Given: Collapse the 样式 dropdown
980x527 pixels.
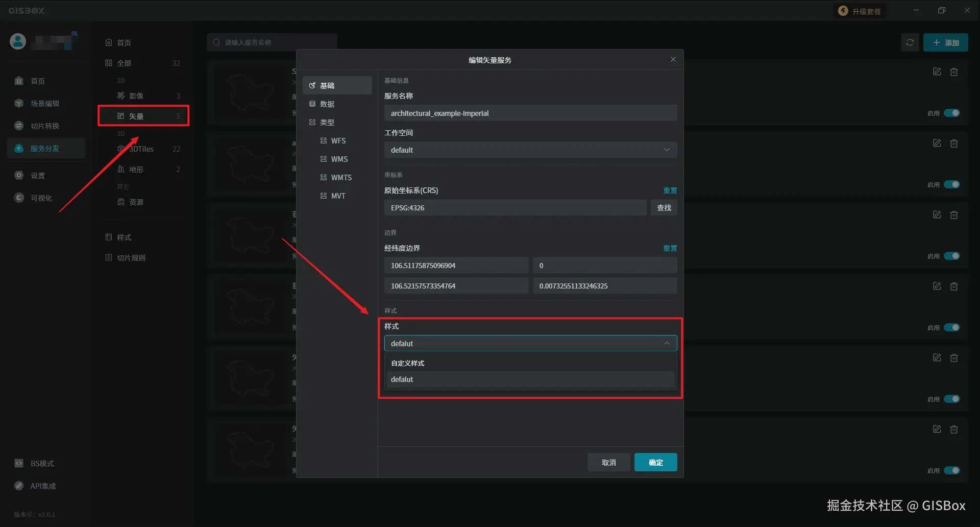Looking at the screenshot, I should tap(530, 343).
